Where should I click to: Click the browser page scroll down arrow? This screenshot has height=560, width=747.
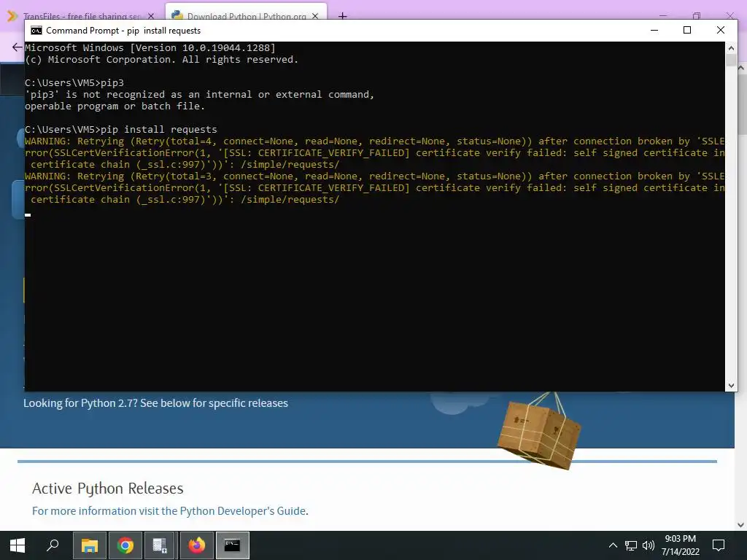tap(741, 525)
